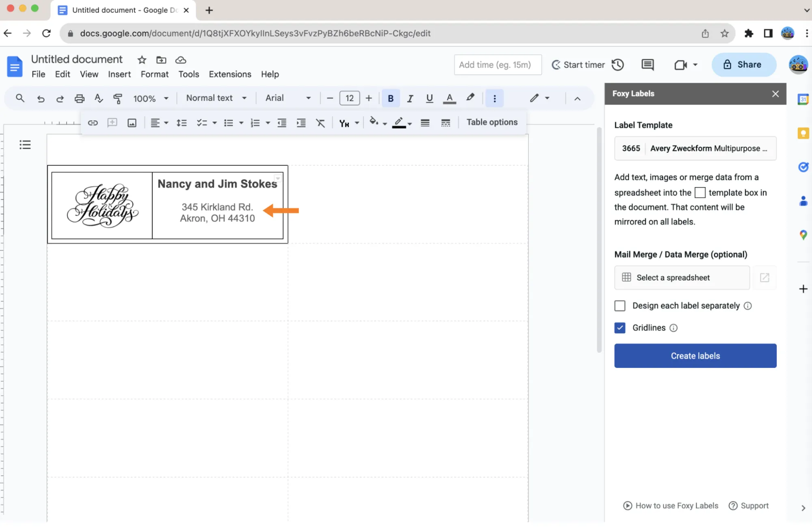Undo the last action
Screen dimensions: 812x528
pyautogui.click(x=41, y=98)
